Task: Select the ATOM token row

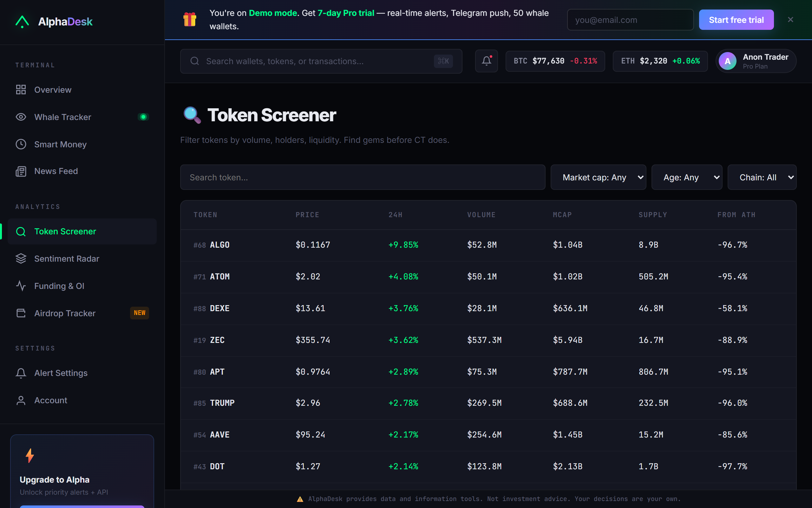Action: click(488, 277)
